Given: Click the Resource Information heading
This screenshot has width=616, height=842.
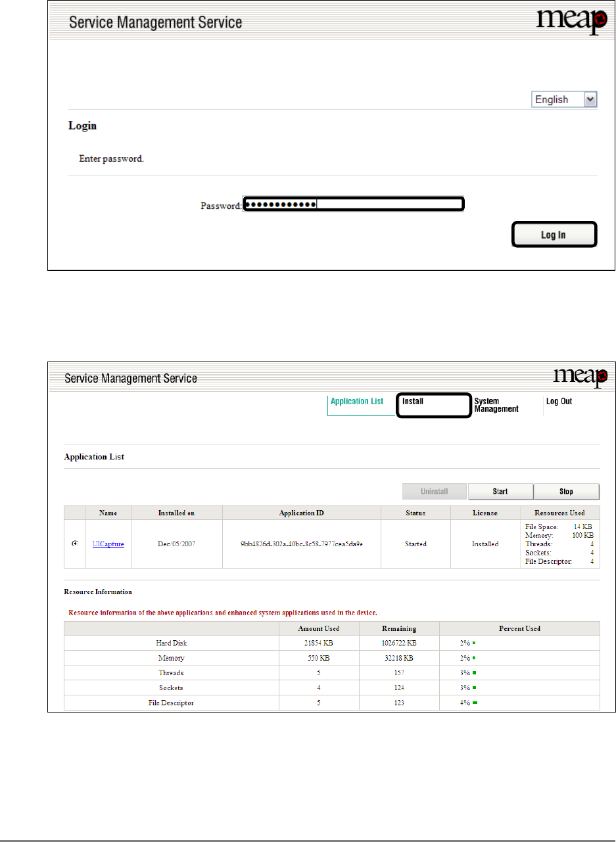Looking at the screenshot, I should point(97,592).
